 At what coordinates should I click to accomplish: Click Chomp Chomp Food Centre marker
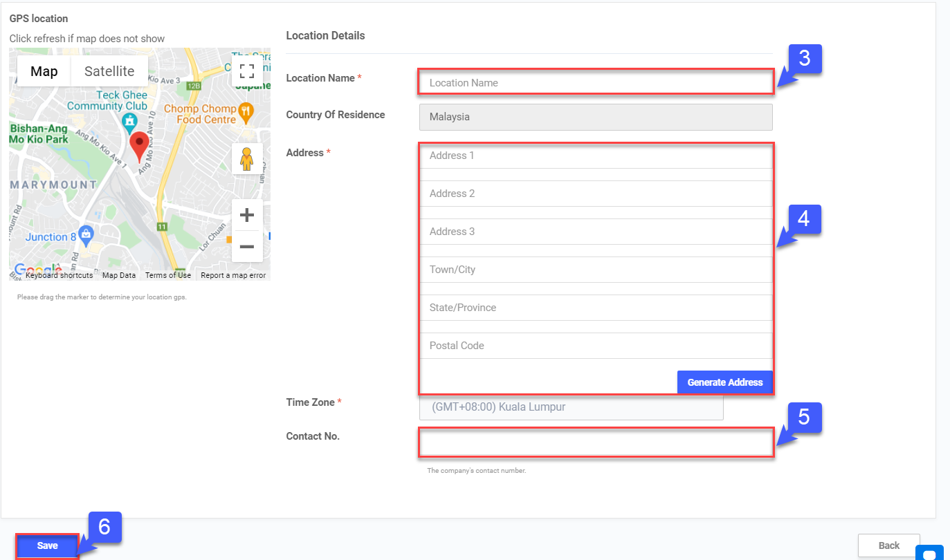pyautogui.click(x=245, y=111)
